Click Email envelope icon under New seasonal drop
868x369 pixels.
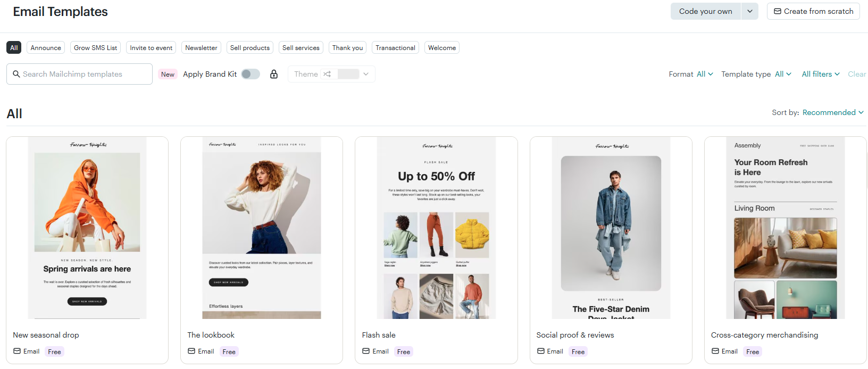click(17, 351)
